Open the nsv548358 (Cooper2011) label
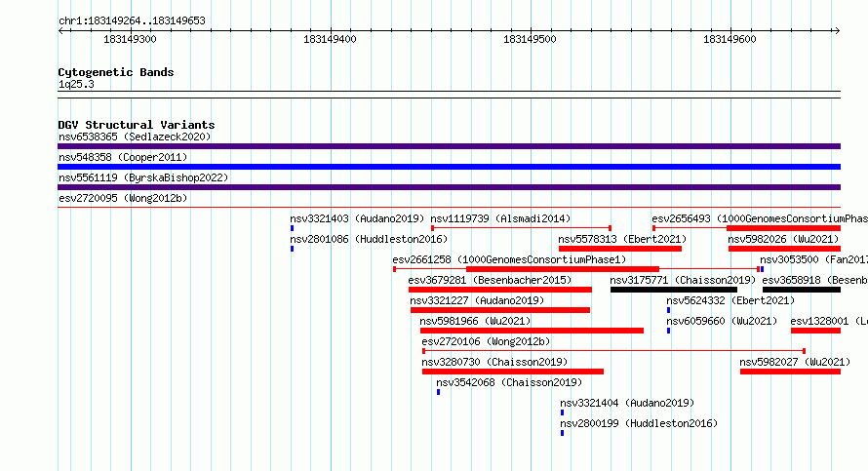868x471 pixels. click(x=123, y=157)
